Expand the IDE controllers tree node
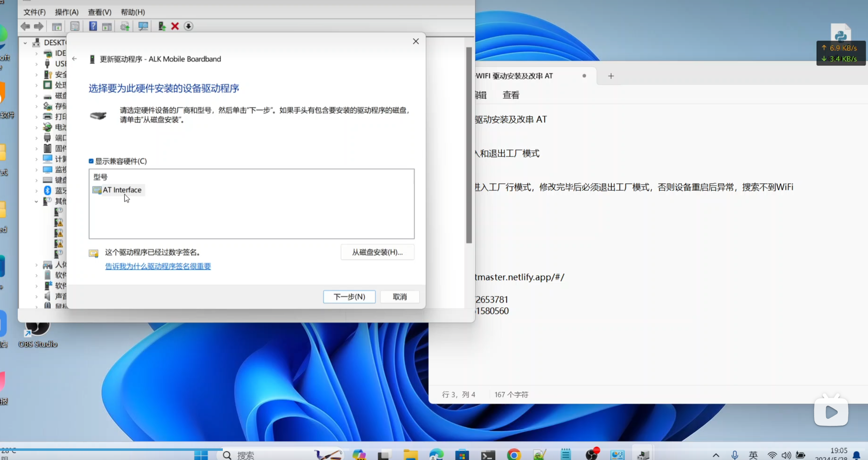The image size is (868, 460). (x=36, y=53)
